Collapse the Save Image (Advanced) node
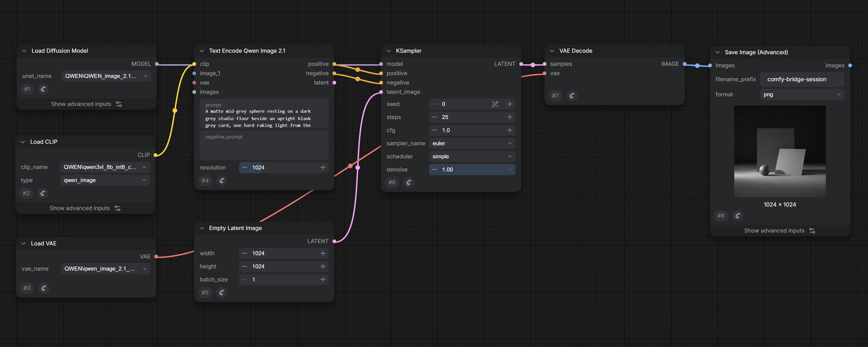This screenshot has width=868, height=347. coord(717,52)
